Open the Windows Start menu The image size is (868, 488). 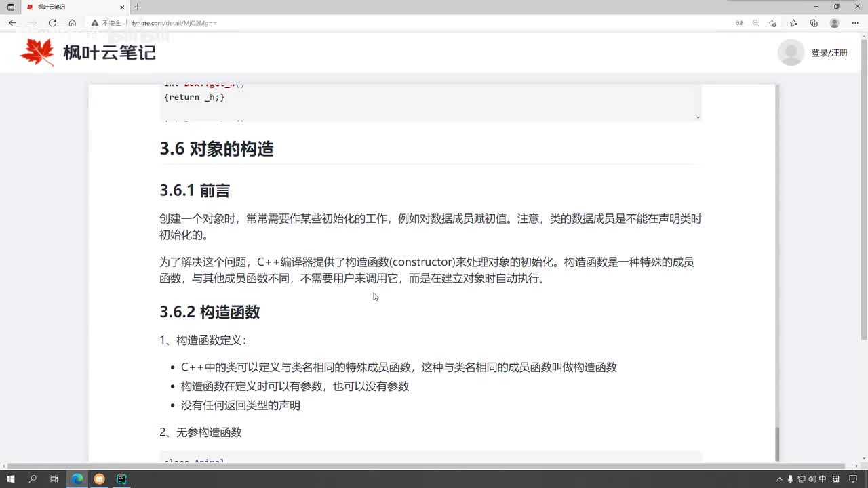click(11, 479)
